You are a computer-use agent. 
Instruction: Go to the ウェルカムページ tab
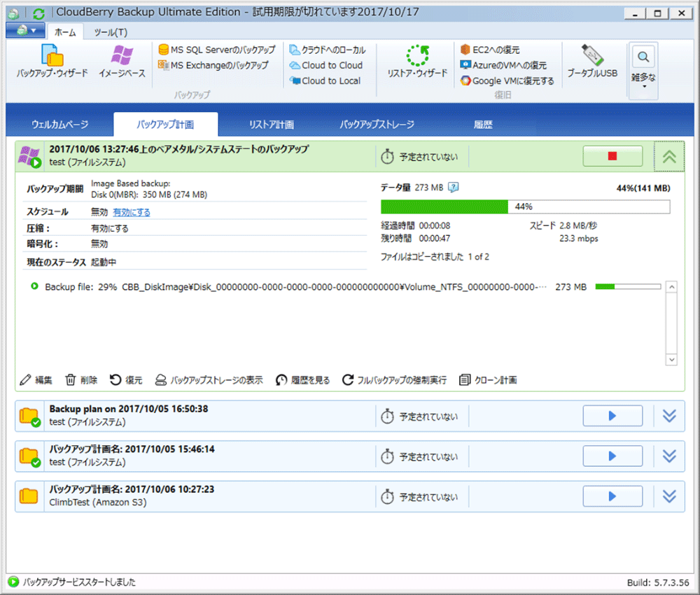(x=59, y=125)
